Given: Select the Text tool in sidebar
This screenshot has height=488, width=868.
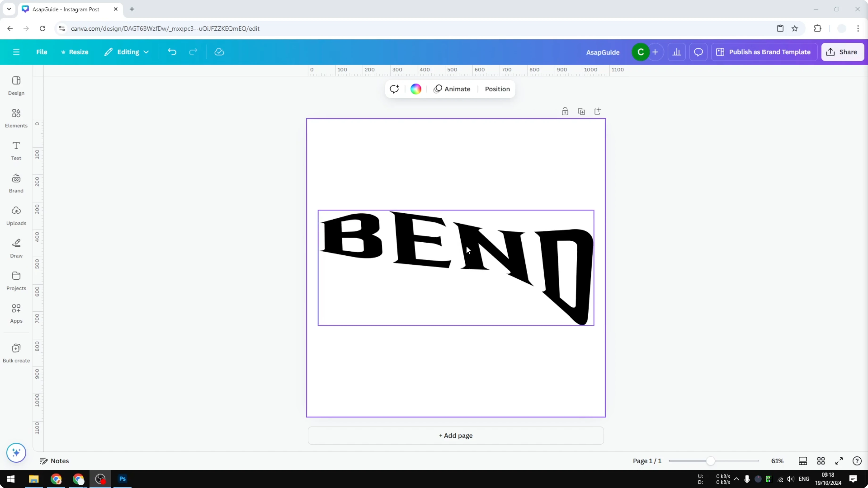Looking at the screenshot, I should click(x=16, y=150).
